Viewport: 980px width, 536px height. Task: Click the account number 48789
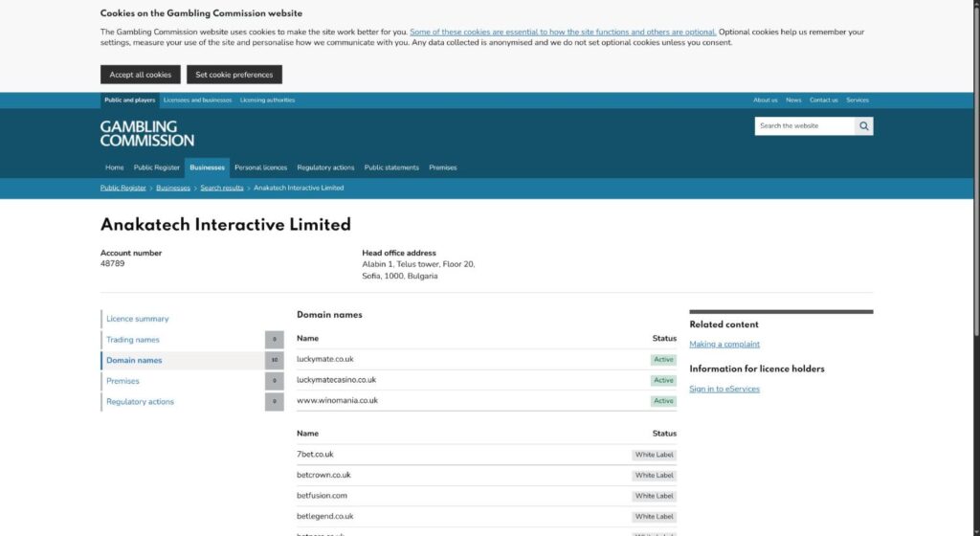(x=113, y=263)
